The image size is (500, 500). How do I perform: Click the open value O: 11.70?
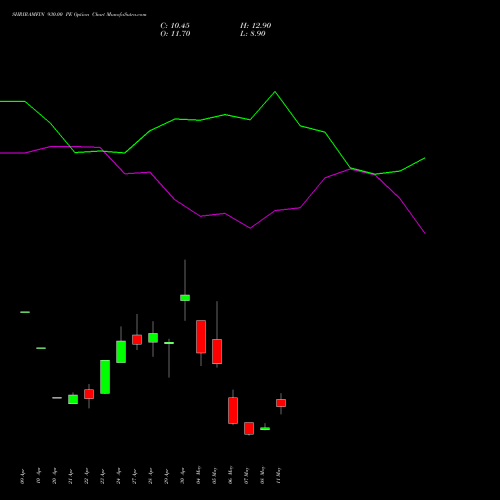click(175, 34)
